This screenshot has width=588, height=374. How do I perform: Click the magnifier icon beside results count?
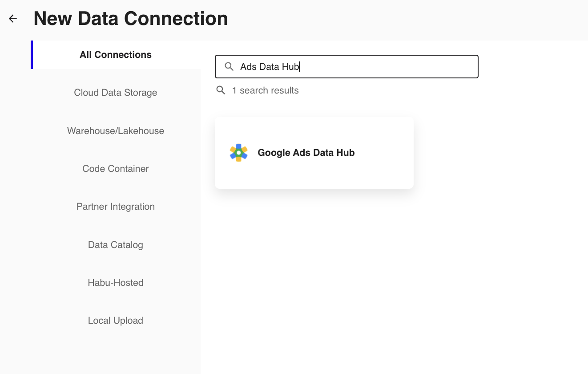click(x=221, y=90)
